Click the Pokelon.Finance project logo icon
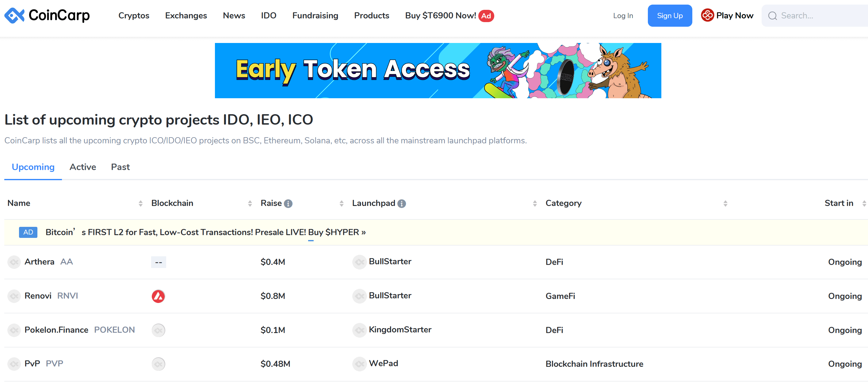The height and width of the screenshot is (384, 868). tap(14, 330)
